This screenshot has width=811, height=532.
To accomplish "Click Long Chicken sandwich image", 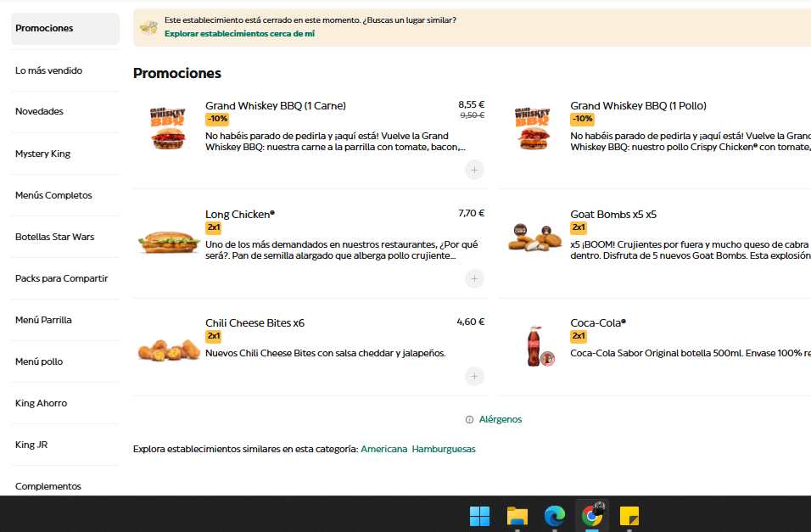I will [x=169, y=242].
